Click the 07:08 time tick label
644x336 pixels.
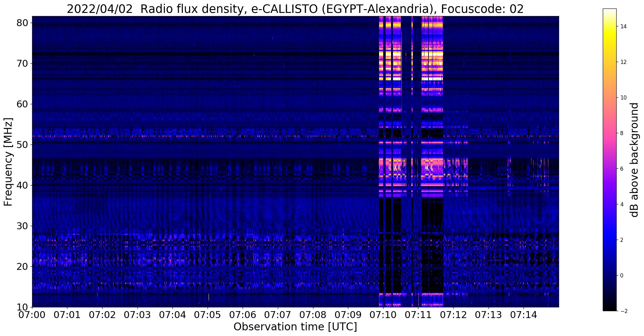coord(313,315)
